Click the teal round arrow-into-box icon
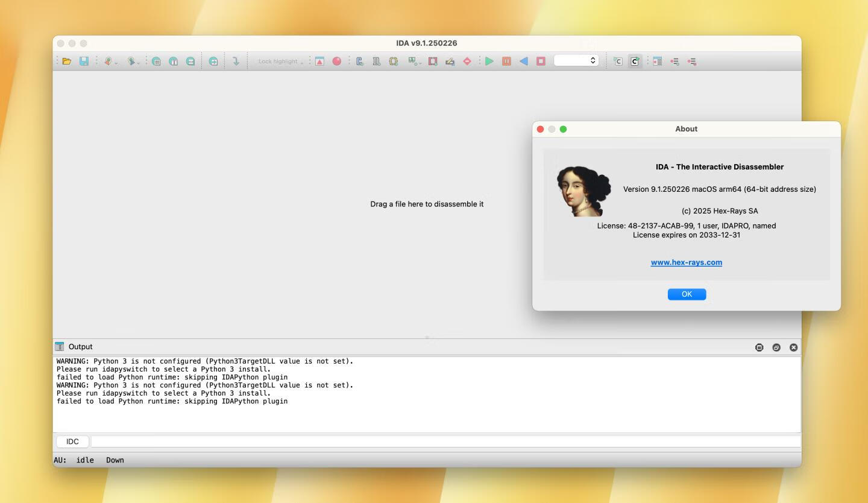This screenshot has height=503, width=868. coord(213,61)
